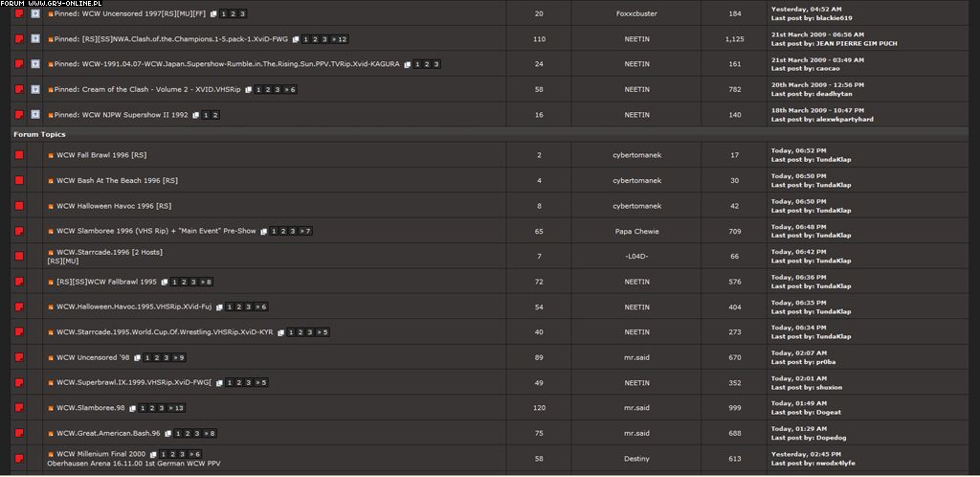This screenshot has width=980, height=477.
Task: Click red status icon for WCW Fall Brawl 1996
Action: point(19,155)
